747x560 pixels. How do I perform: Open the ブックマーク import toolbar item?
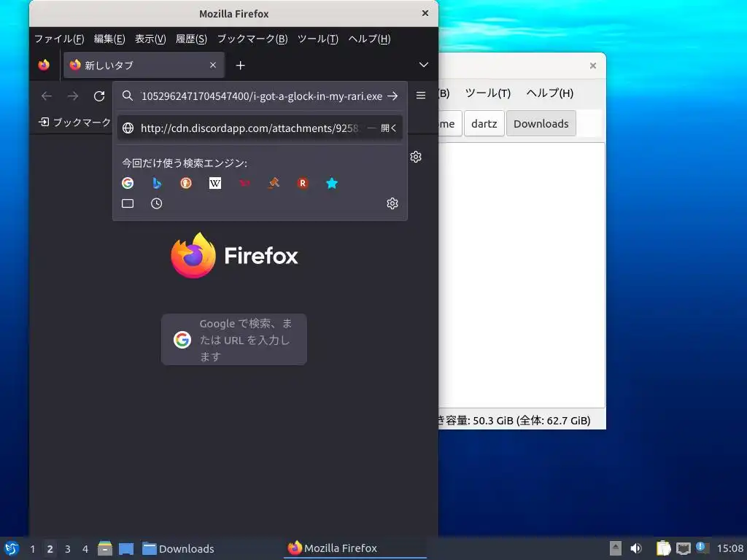click(75, 122)
